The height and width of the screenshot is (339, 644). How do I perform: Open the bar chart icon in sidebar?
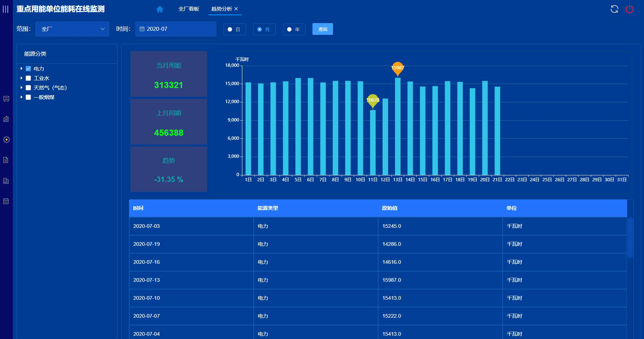coord(6,119)
